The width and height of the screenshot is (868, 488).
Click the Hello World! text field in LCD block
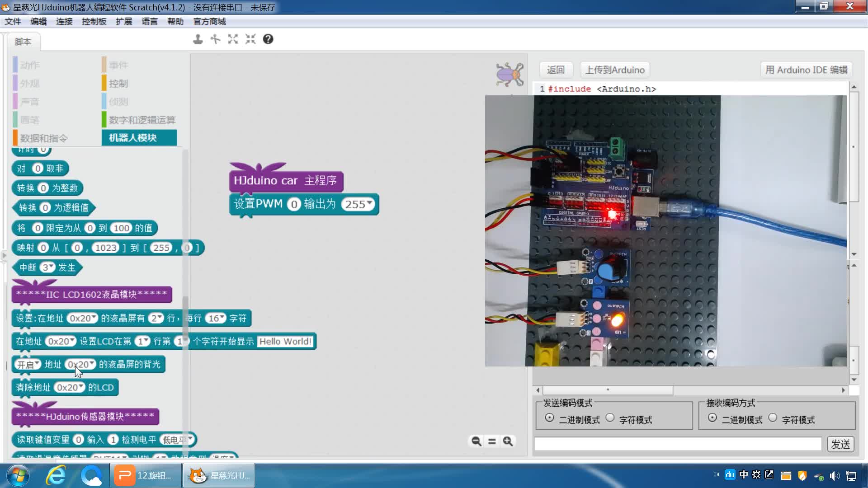pyautogui.click(x=285, y=342)
